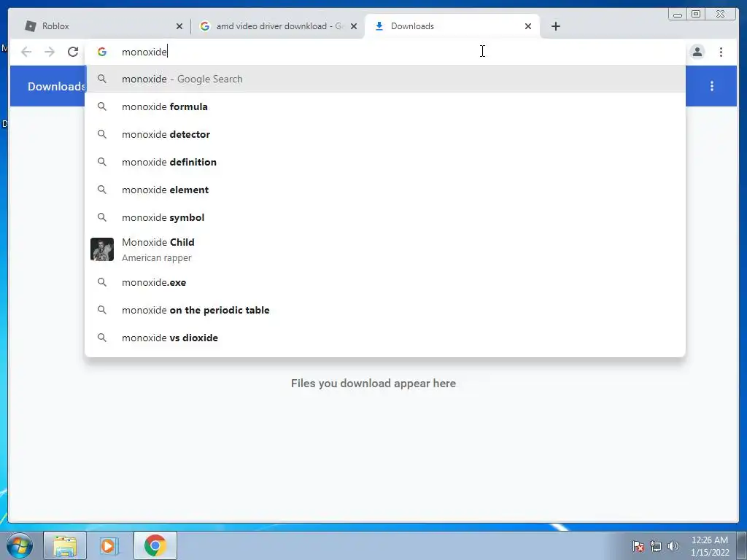The image size is (747, 560).
Task: Open Monoxide Child American rapper suggestion
Action: [x=385, y=249]
